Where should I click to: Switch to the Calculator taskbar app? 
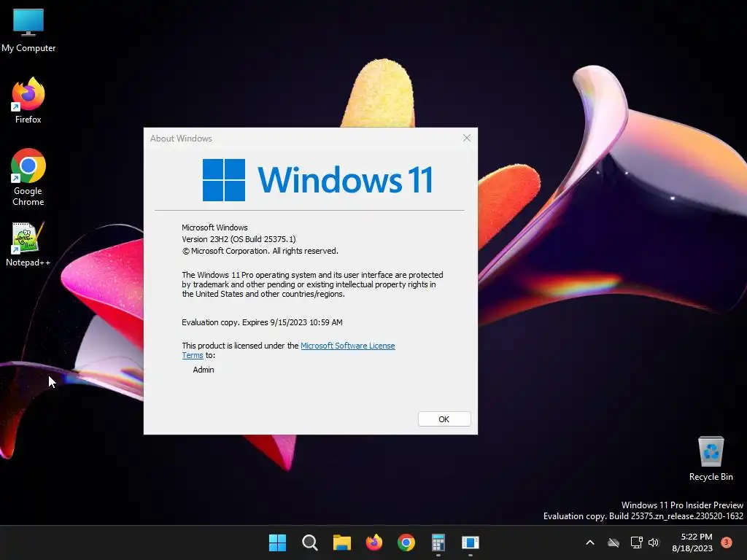438,542
